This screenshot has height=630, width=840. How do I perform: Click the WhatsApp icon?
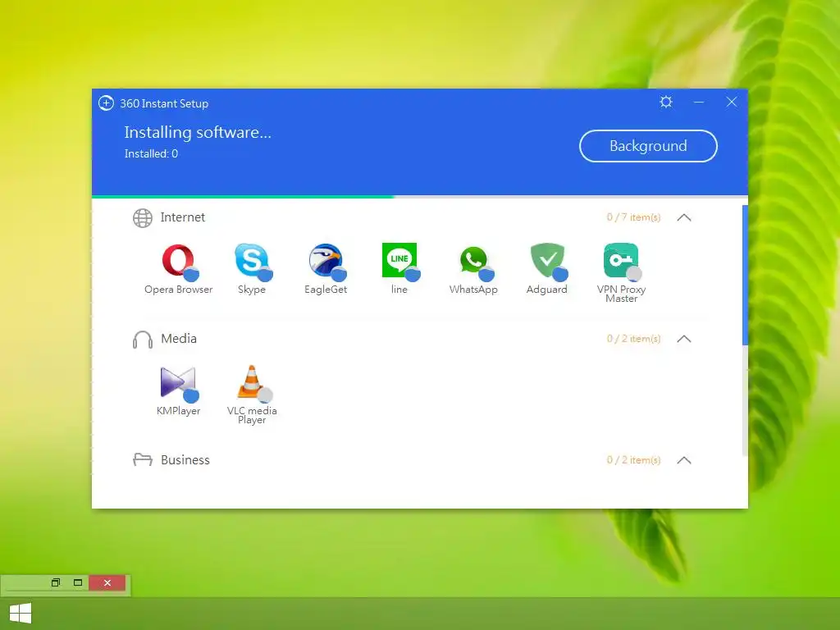(x=475, y=262)
